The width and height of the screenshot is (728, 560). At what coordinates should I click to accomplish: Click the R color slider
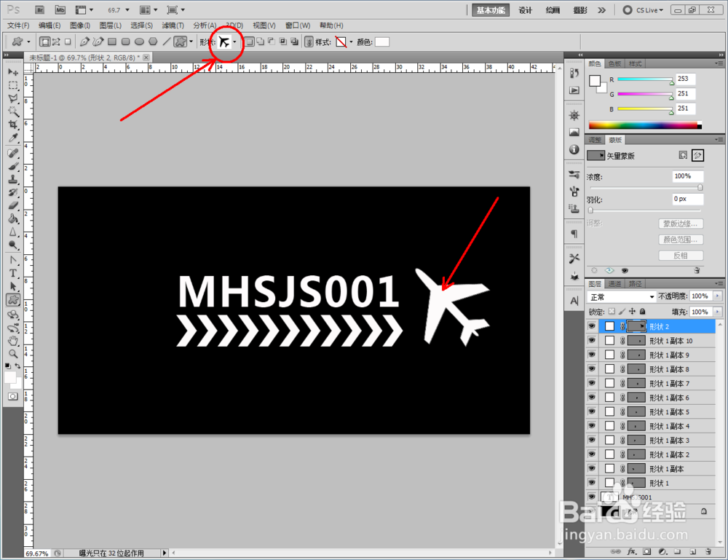coord(645,80)
